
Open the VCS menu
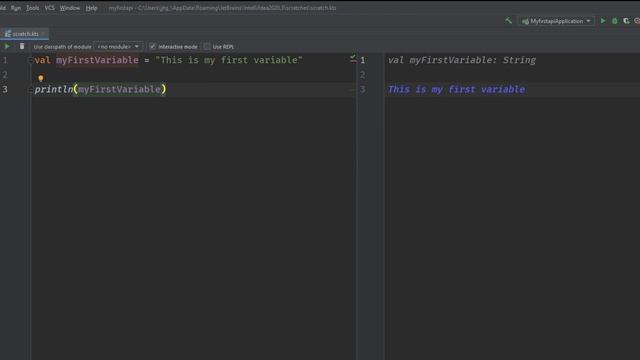(x=49, y=8)
